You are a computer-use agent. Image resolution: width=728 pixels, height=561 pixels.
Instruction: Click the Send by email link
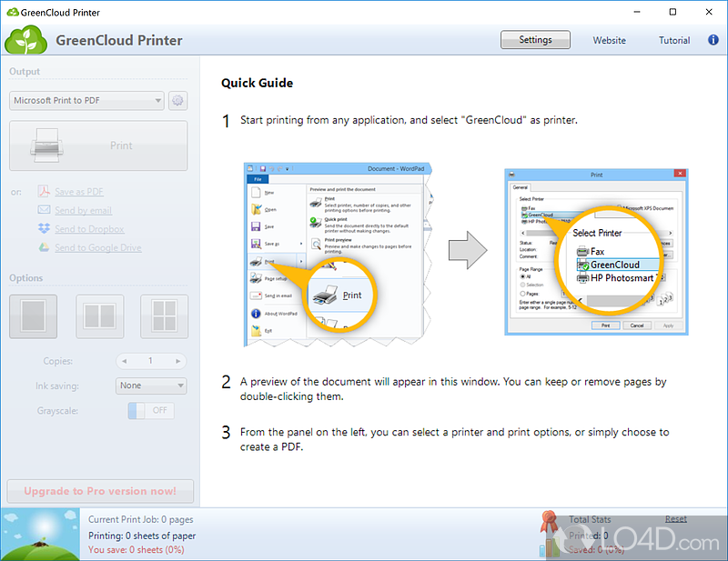[x=83, y=211]
